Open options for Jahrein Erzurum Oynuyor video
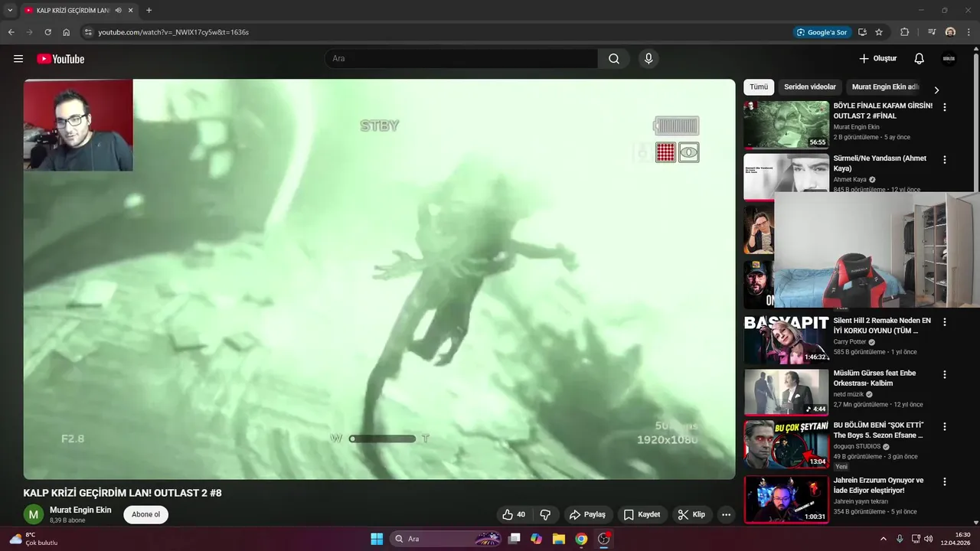Image resolution: width=980 pixels, height=551 pixels. click(945, 482)
